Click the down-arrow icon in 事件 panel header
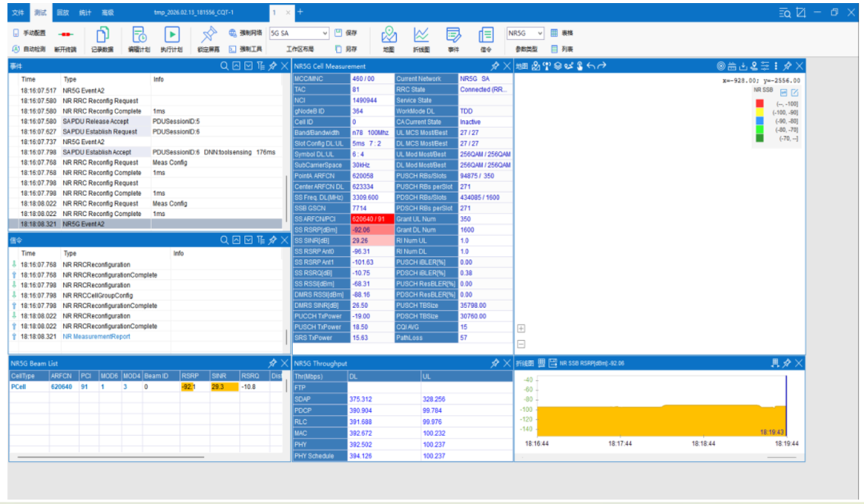 point(249,66)
